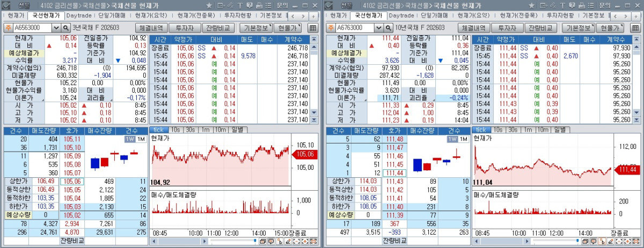Select 10s chart interval in left window
The image size is (644, 248).
click(x=175, y=130)
